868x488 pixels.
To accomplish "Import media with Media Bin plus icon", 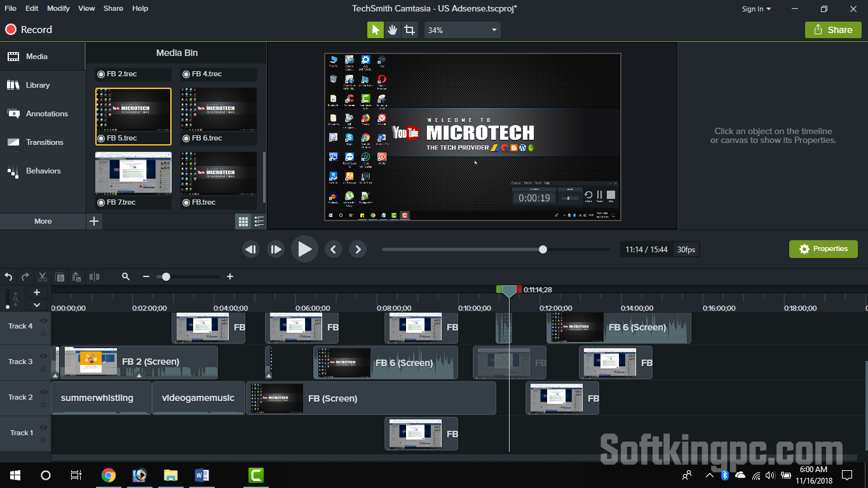I will [94, 221].
